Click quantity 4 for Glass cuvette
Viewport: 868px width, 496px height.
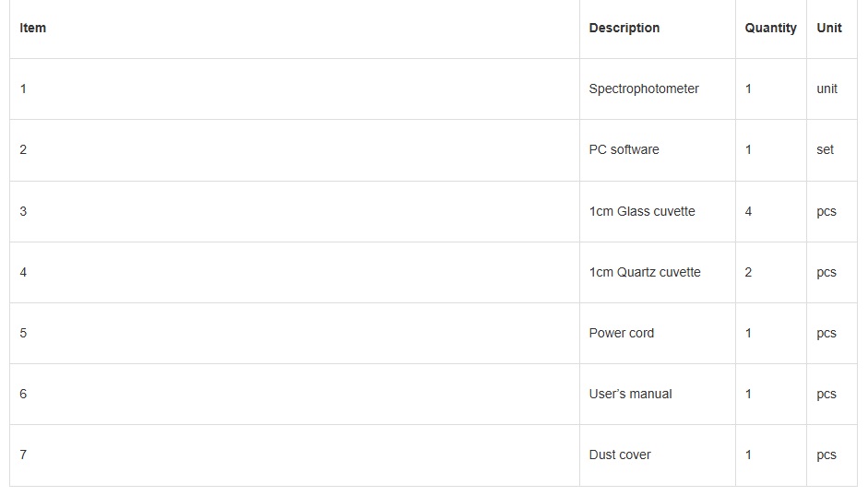point(748,211)
